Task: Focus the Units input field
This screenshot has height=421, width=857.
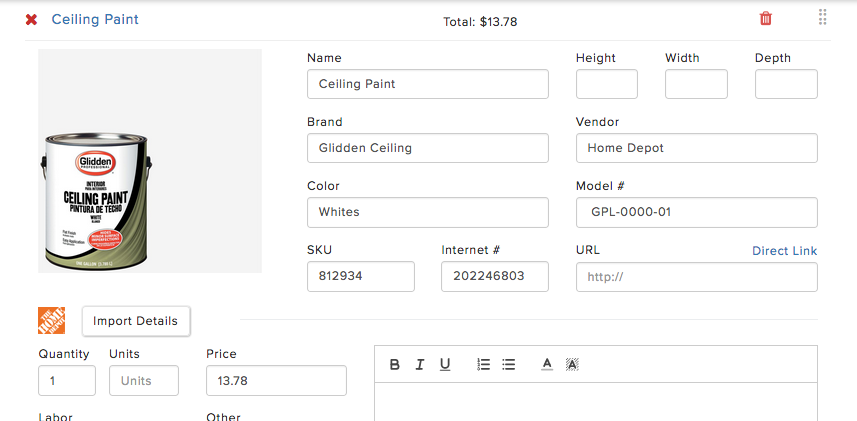Action: point(144,380)
